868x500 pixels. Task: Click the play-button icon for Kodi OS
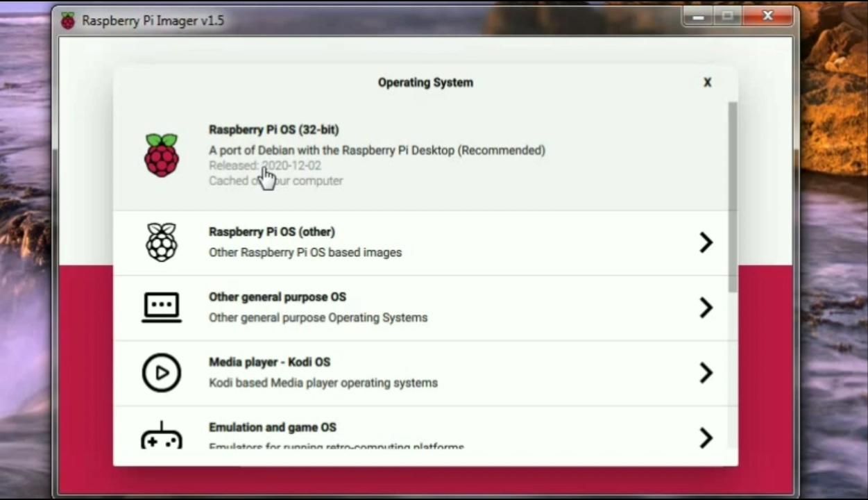(x=162, y=373)
